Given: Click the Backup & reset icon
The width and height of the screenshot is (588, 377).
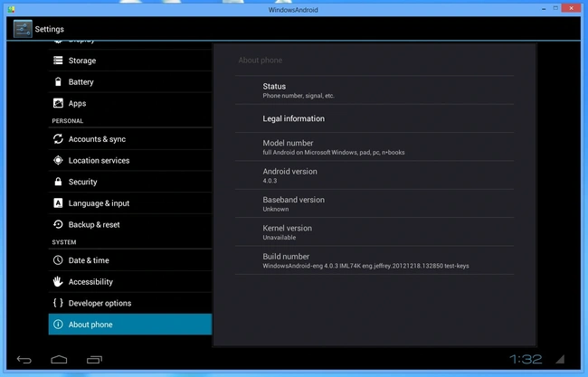Looking at the screenshot, I should click(58, 224).
